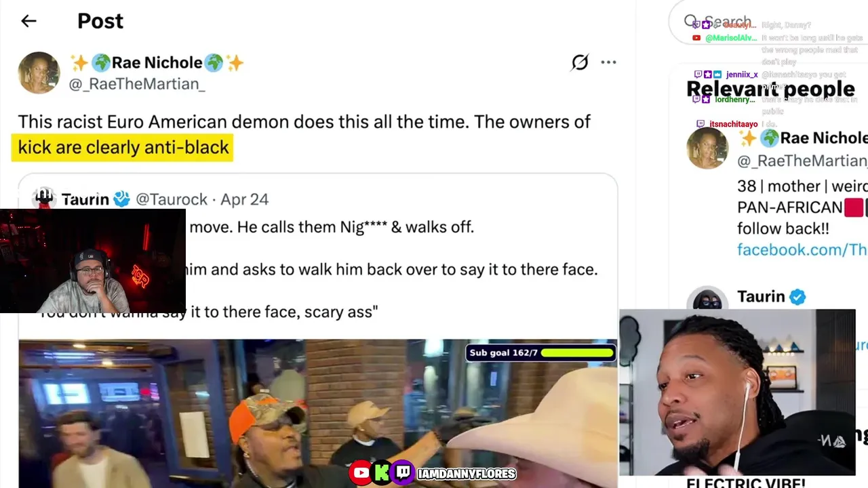Click the Apr 24 timestamp on quoted post
The image size is (868, 488).
coord(244,199)
